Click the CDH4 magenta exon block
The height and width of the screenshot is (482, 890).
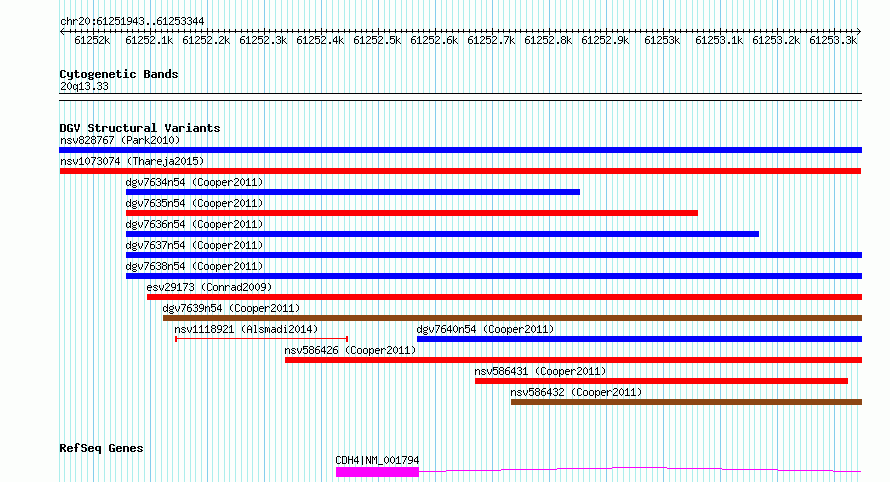(377, 472)
